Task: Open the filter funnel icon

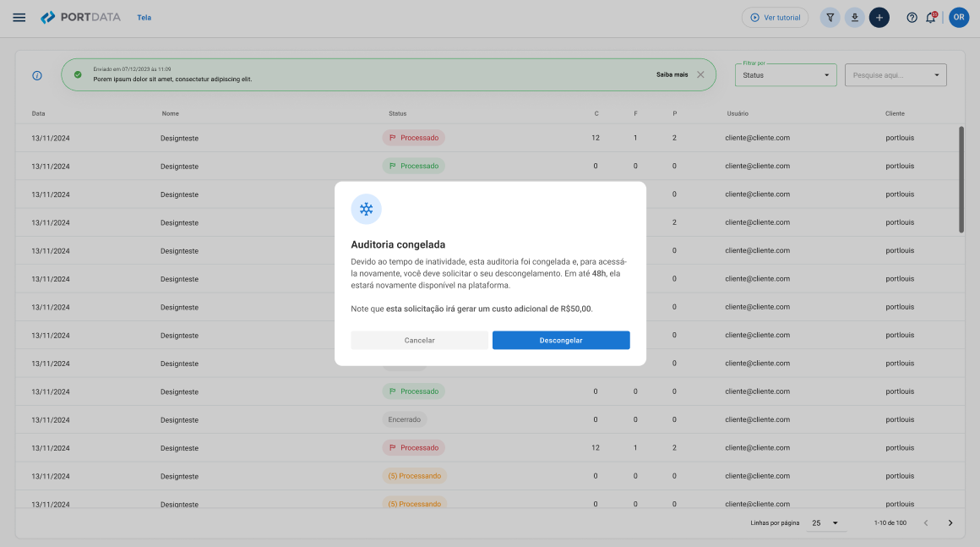Action: pyautogui.click(x=830, y=17)
